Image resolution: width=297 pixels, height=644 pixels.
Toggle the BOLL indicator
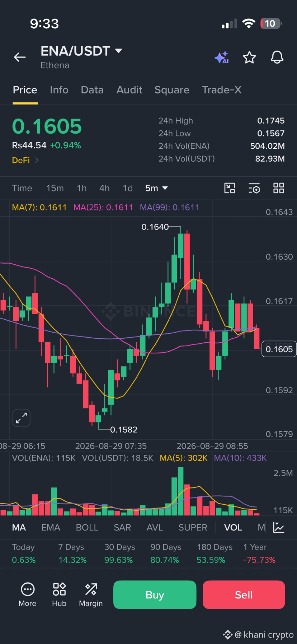coord(87,527)
